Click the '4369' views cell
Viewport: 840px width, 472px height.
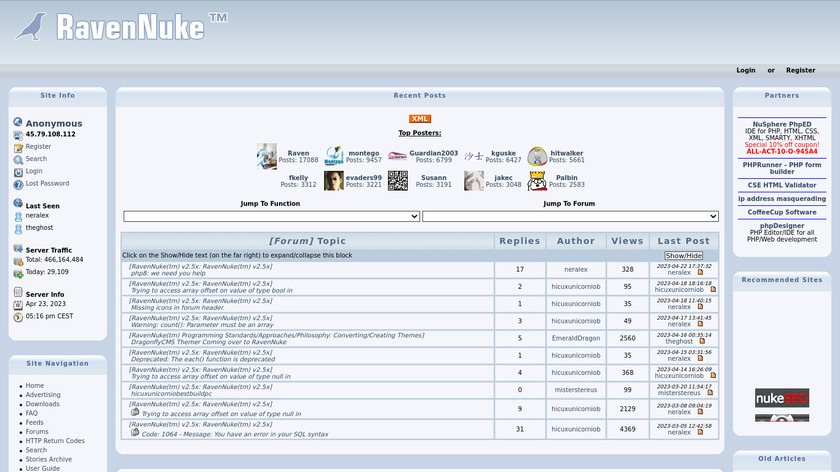627,429
